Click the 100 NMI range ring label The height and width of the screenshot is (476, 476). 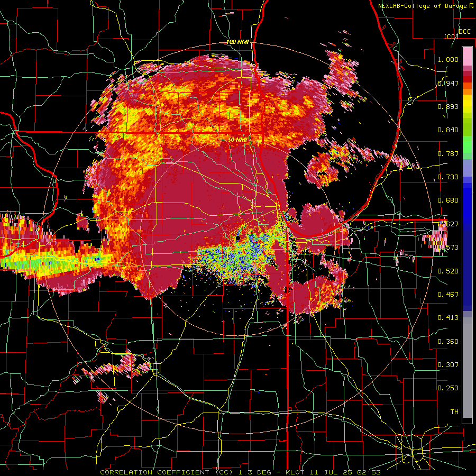[x=237, y=42]
